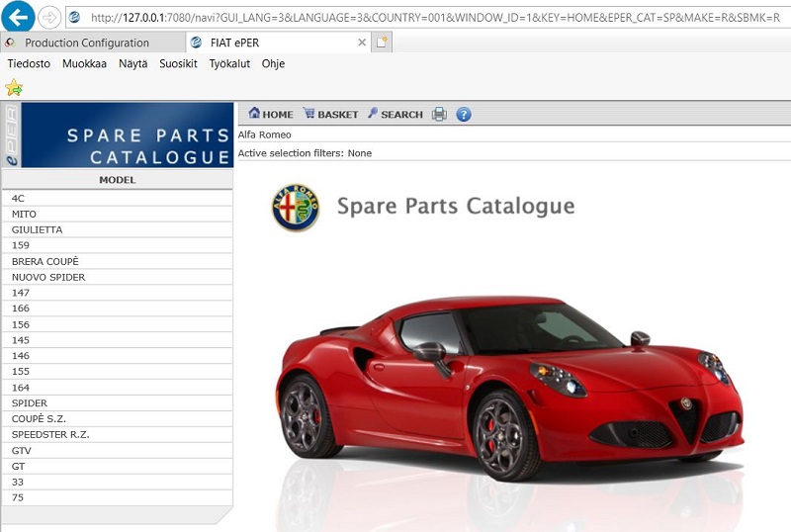This screenshot has height=532, width=791.
Task: Open the Suosikit menu
Action: tap(178, 63)
